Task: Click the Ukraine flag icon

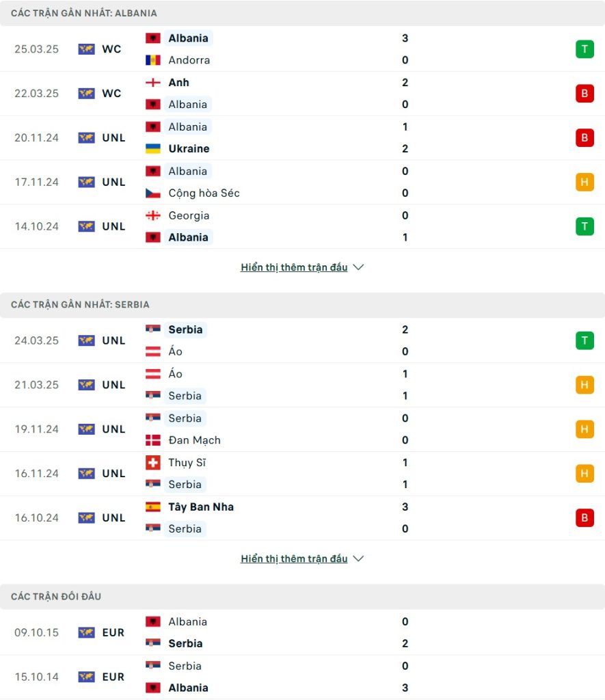Action: click(152, 148)
